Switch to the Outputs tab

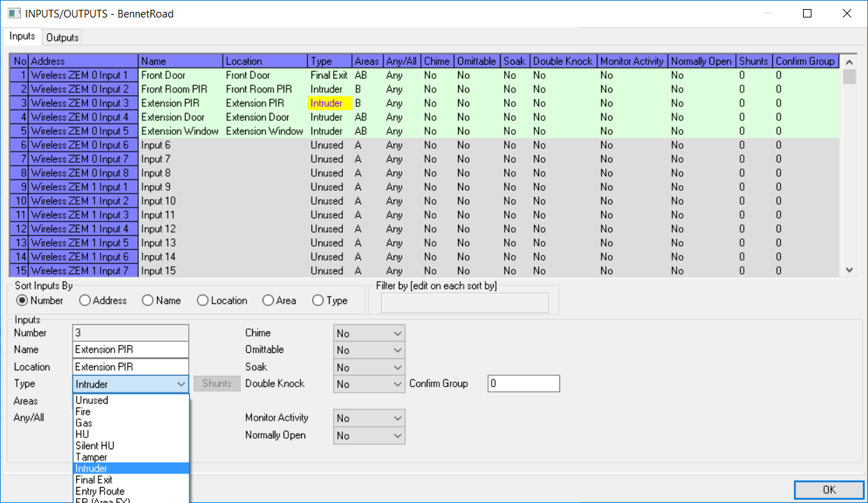pos(63,38)
